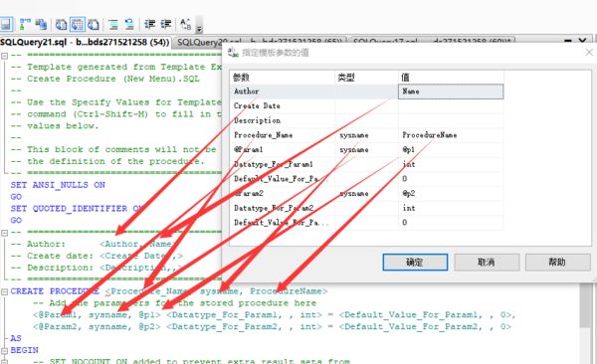Edit the Author value field containing Name

pyautogui.click(x=451, y=91)
